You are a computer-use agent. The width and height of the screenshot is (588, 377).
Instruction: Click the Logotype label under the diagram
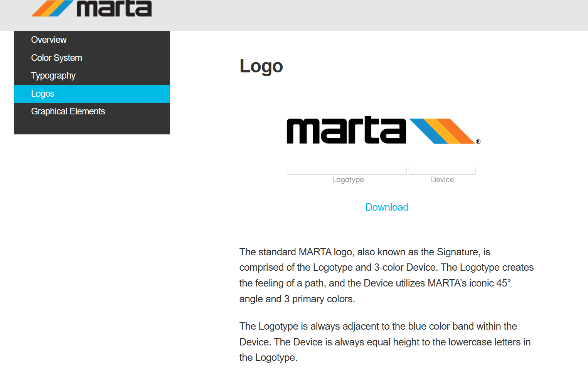click(x=348, y=179)
